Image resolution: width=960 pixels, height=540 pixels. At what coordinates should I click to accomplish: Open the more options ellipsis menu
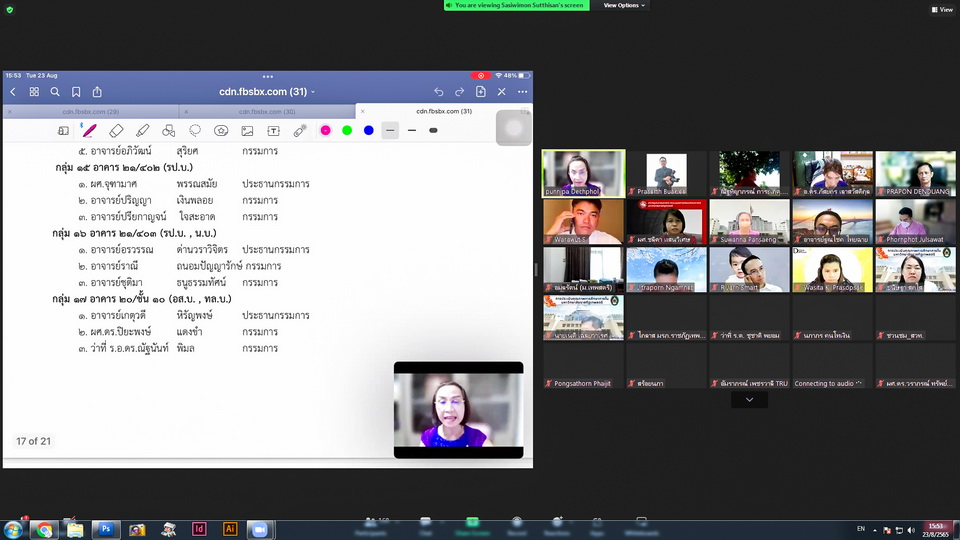tap(522, 92)
